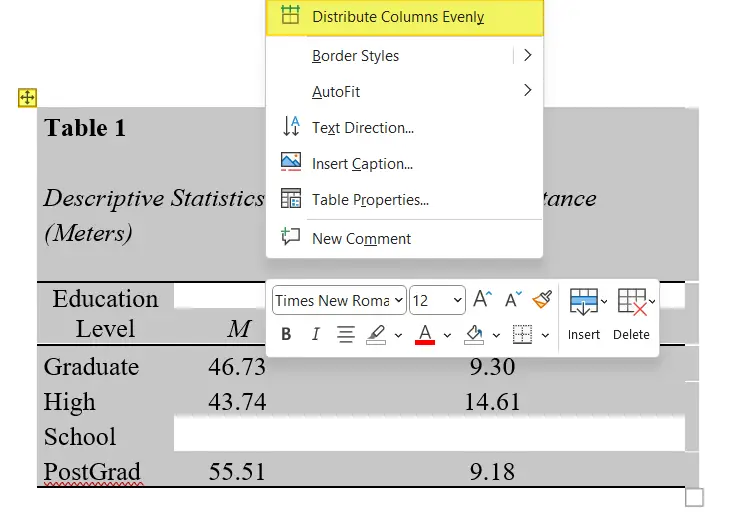The image size is (729, 530).
Task: Open Table Properties dialog
Action: (404, 199)
